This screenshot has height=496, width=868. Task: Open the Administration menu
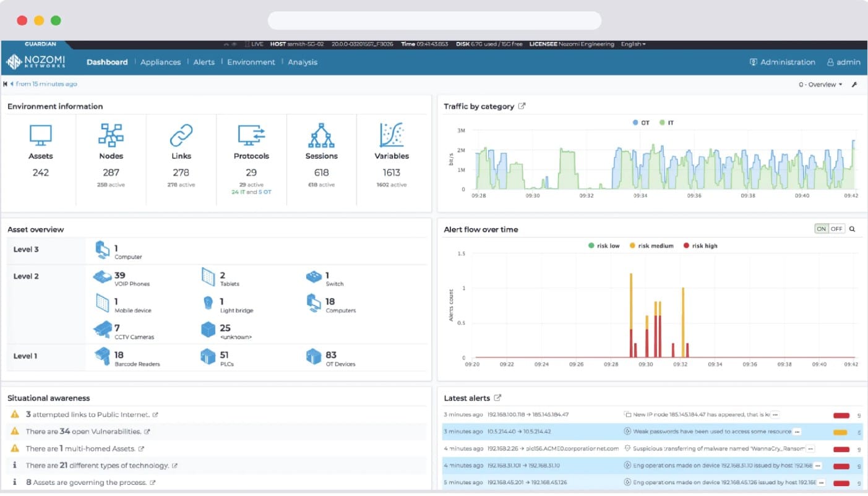click(783, 62)
